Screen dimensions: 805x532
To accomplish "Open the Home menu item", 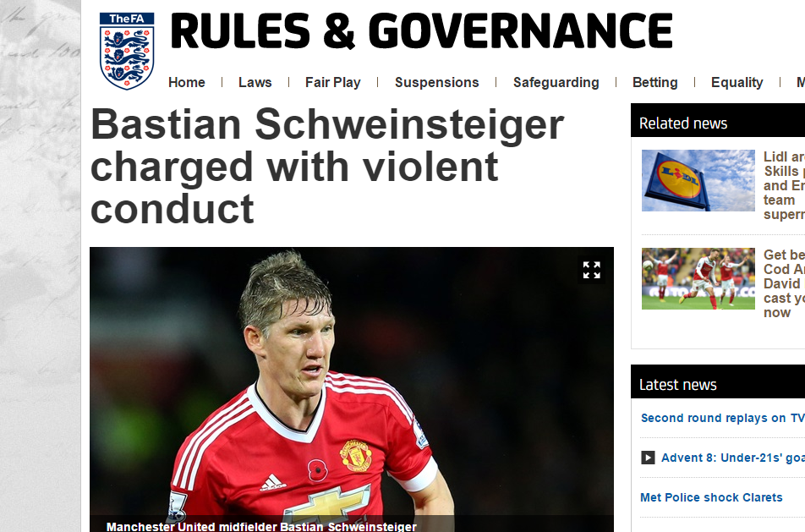I will click(186, 82).
